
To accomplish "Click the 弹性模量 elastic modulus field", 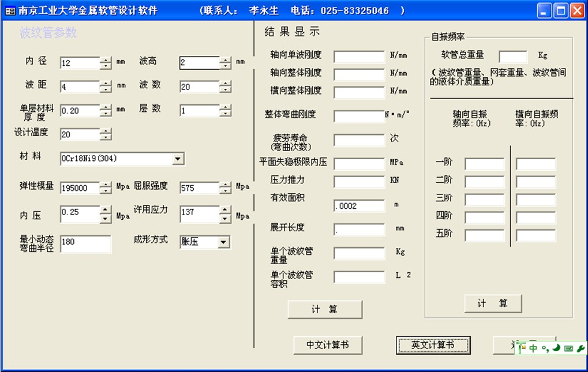I will 80,188.
